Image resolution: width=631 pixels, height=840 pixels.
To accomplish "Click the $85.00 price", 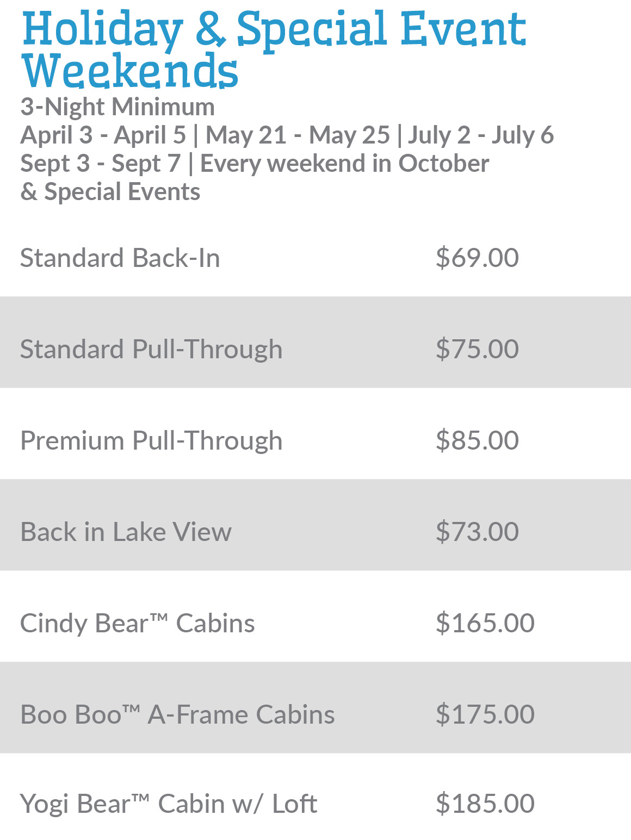I will click(x=477, y=440).
